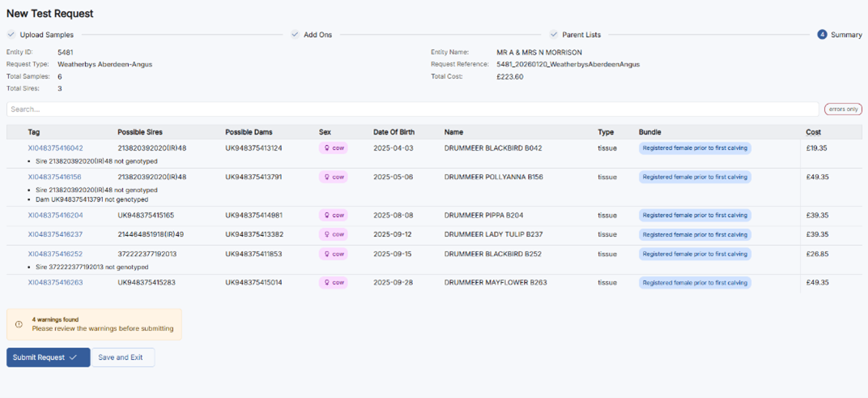
Task: Click the name DRUMMEER LADY TULIP B237
Action: click(x=494, y=234)
